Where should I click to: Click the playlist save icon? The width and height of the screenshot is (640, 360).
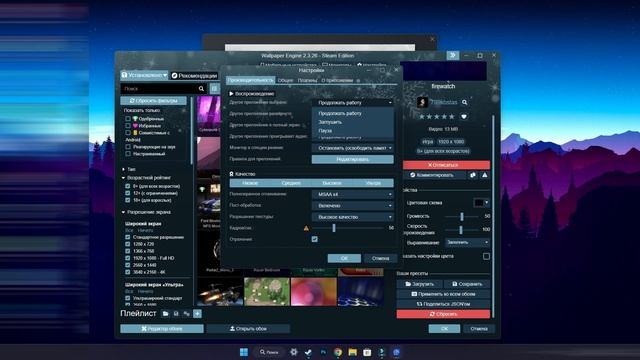[176, 313]
